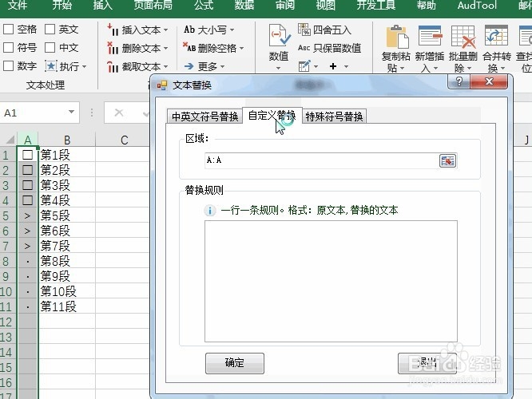Click the 大小写 Ab icon
This screenshot has width=532, height=399.
tap(189, 30)
